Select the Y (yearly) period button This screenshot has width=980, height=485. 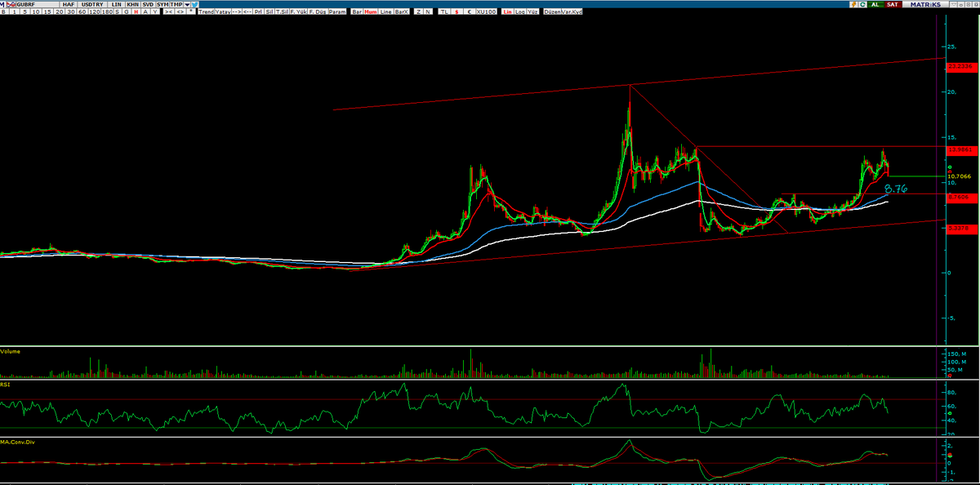point(155,12)
